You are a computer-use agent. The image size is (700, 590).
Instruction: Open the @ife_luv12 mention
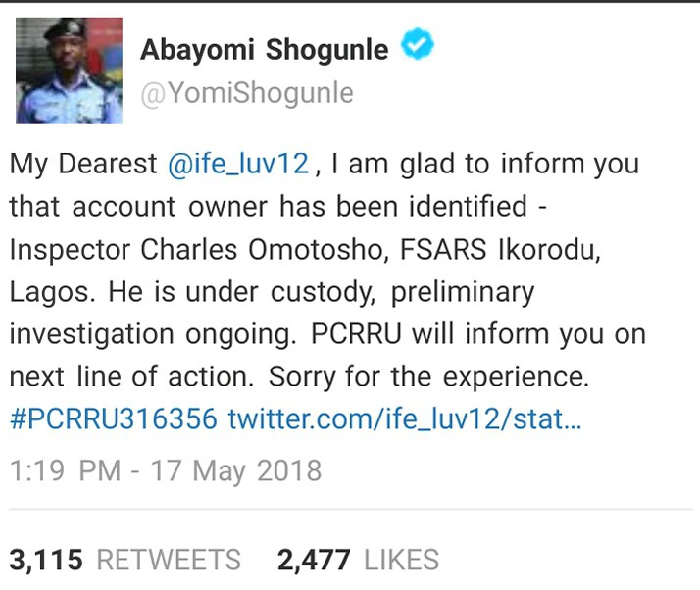[241, 164]
